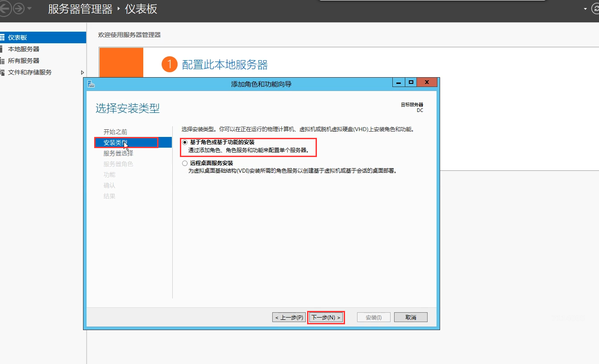Viewport: 599px width, 364px height.
Task: Click the 仪表板 dashboard icon in sidebar
Action: pyautogui.click(x=2, y=37)
